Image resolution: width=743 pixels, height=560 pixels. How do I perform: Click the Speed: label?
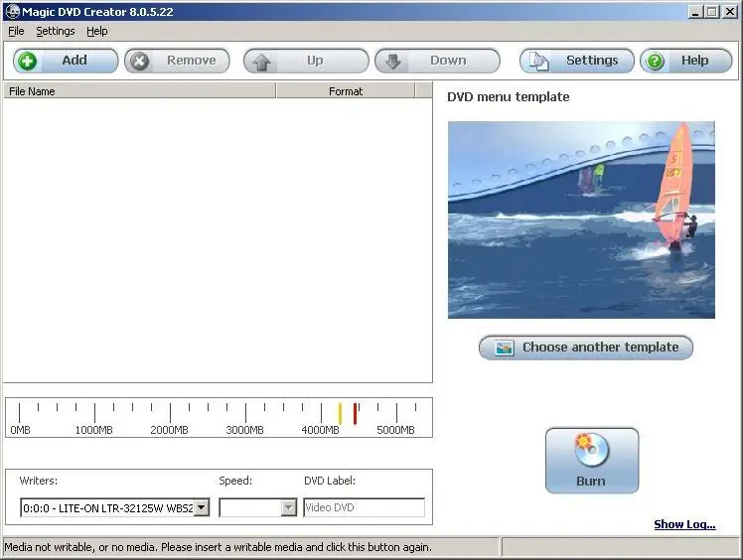click(x=235, y=481)
